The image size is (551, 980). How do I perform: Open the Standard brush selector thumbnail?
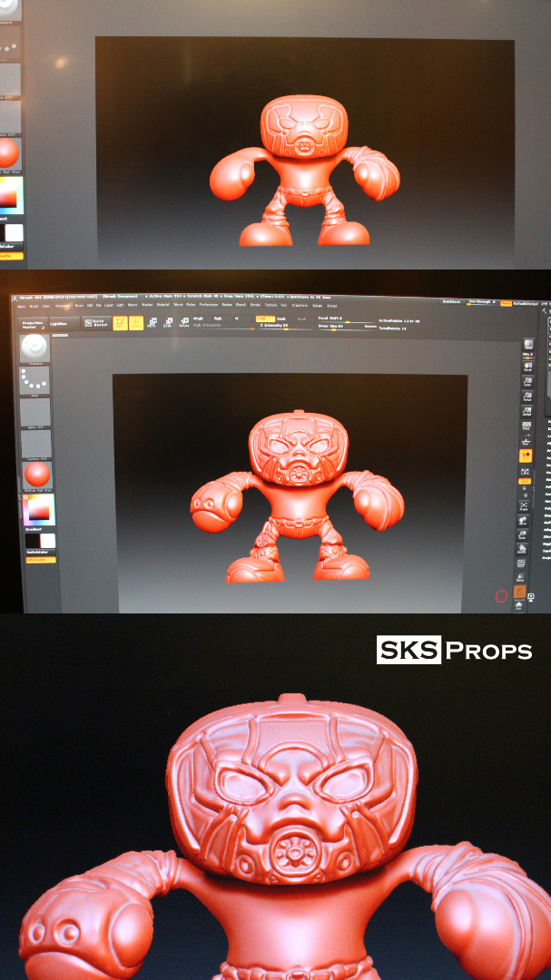34,348
